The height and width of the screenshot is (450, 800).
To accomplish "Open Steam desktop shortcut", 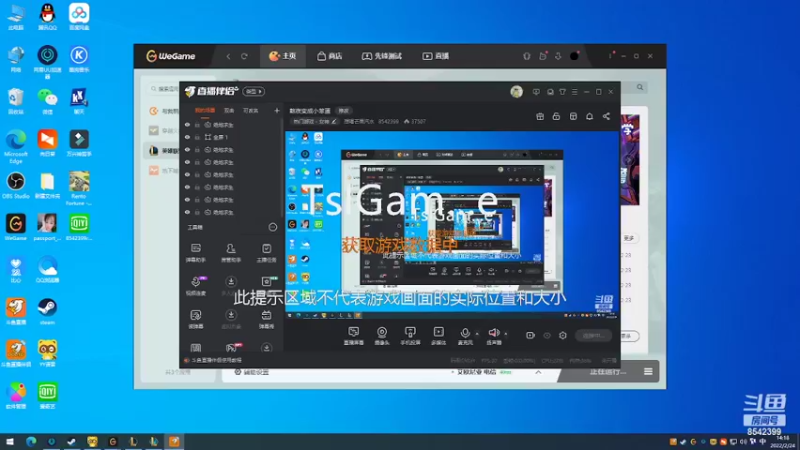I will [x=47, y=311].
